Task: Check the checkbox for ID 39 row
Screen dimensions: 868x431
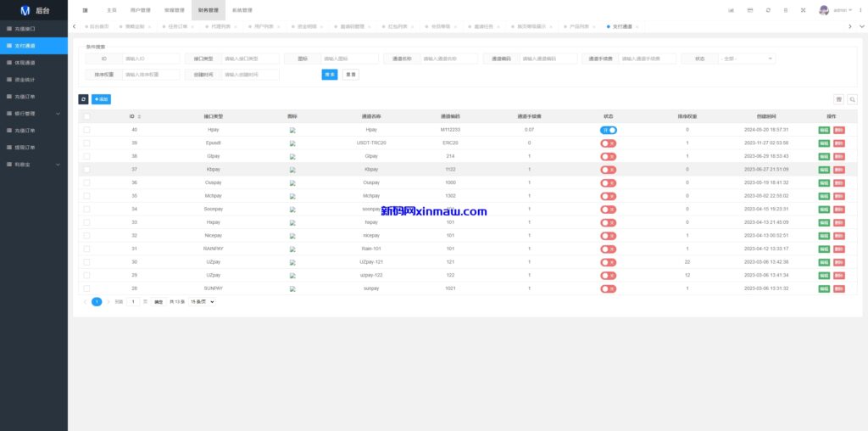Action: coord(86,143)
